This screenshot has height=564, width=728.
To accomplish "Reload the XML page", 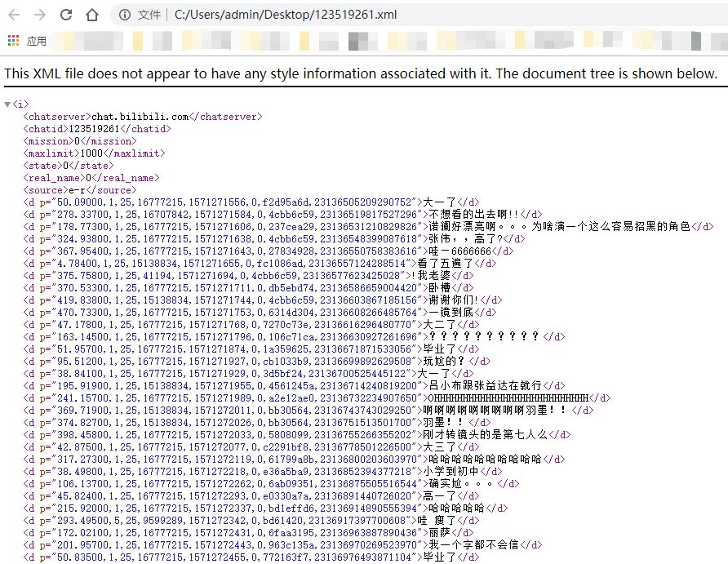I will click(x=64, y=14).
